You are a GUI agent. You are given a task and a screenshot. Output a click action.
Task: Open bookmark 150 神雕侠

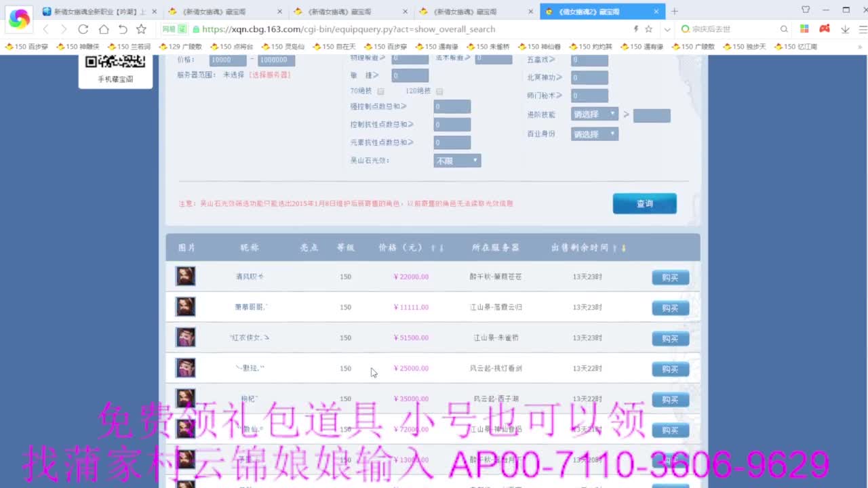[x=78, y=47]
